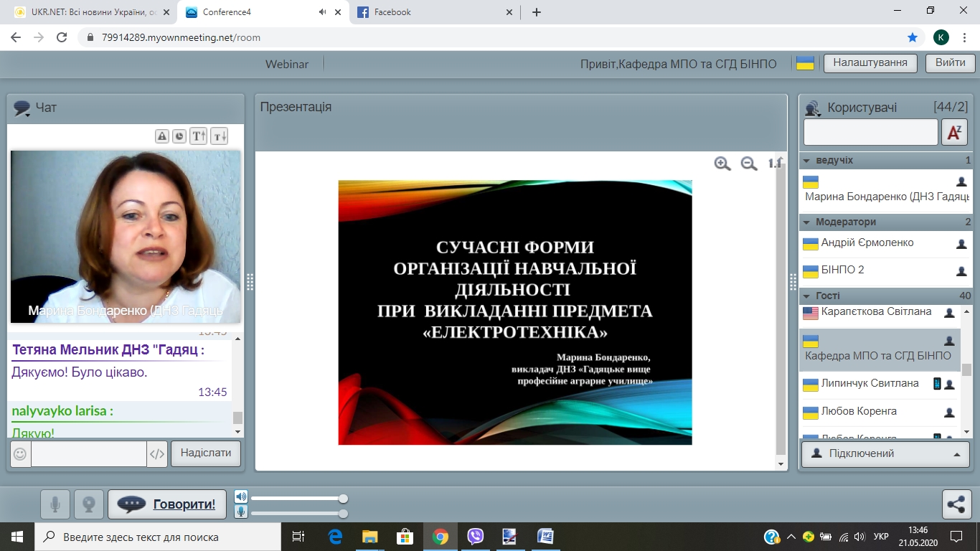This screenshot has height=551, width=980.
Task: Click the user search input field
Action: (870, 133)
